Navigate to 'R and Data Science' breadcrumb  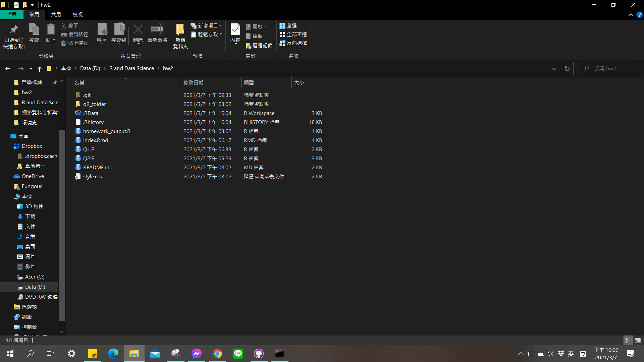[131, 68]
